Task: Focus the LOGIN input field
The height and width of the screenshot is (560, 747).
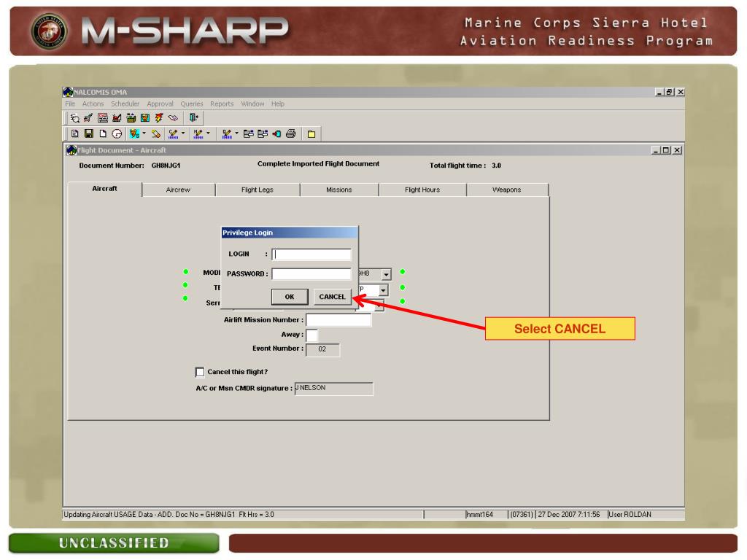Action: pos(311,254)
